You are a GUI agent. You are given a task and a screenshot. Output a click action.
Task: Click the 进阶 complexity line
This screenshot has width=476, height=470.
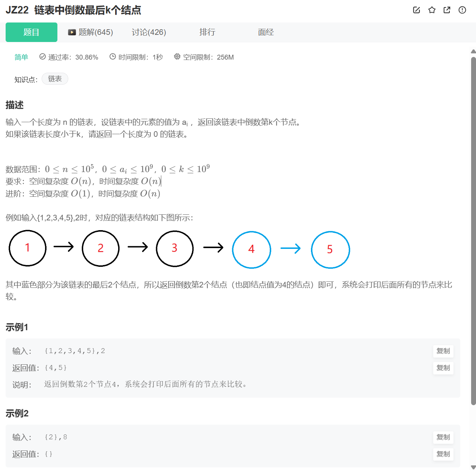tap(83, 193)
